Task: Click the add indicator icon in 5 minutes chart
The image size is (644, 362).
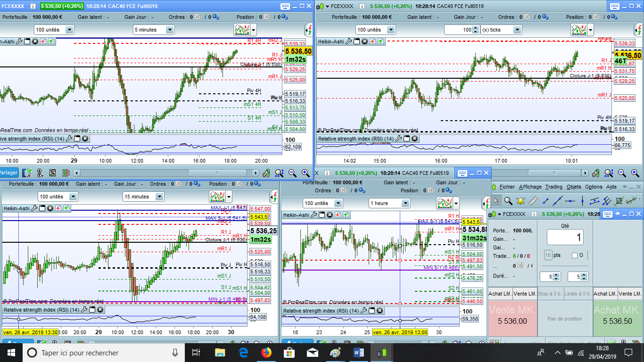Action: (x=242, y=30)
